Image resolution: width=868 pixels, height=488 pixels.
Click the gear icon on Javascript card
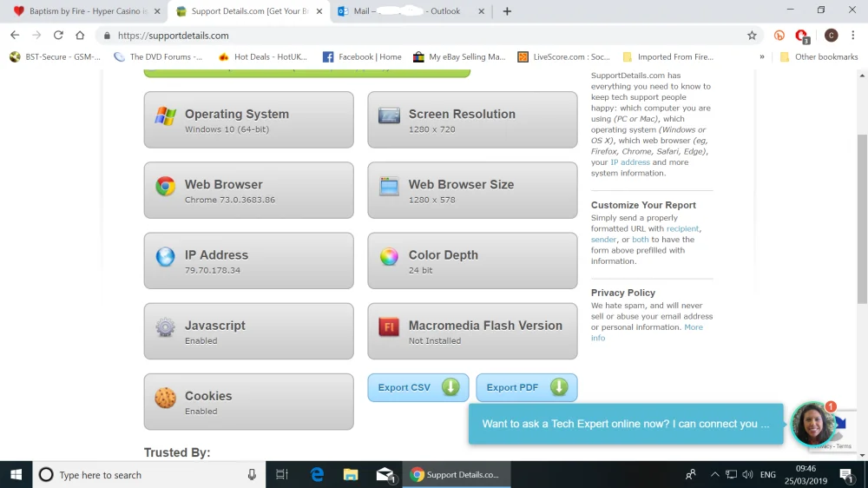(165, 327)
